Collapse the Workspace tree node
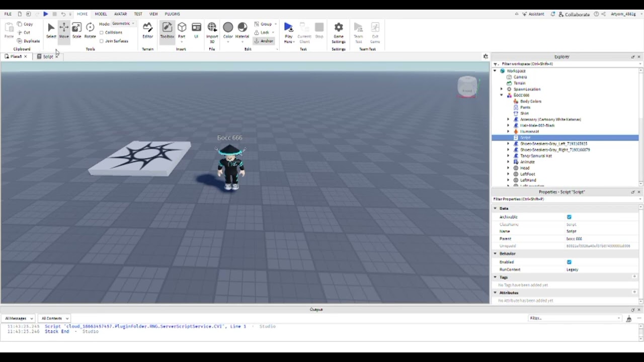Image resolution: width=644 pixels, height=362 pixels. [x=495, y=71]
